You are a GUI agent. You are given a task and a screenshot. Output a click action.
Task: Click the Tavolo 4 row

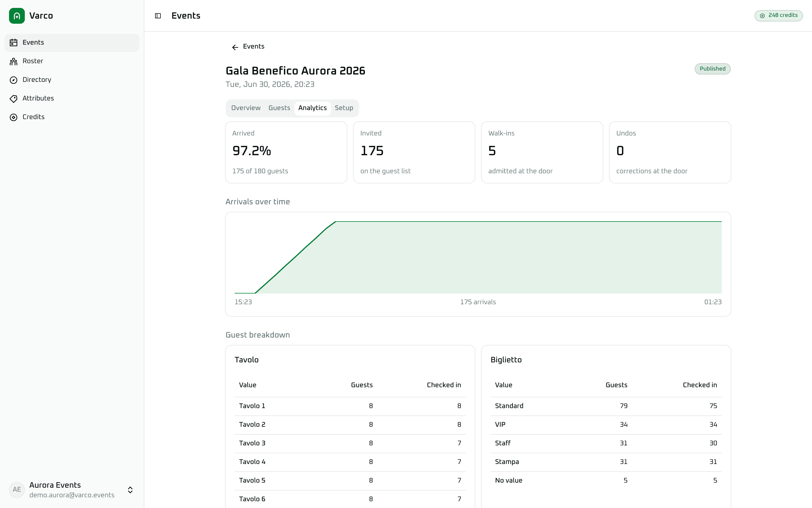click(x=350, y=462)
